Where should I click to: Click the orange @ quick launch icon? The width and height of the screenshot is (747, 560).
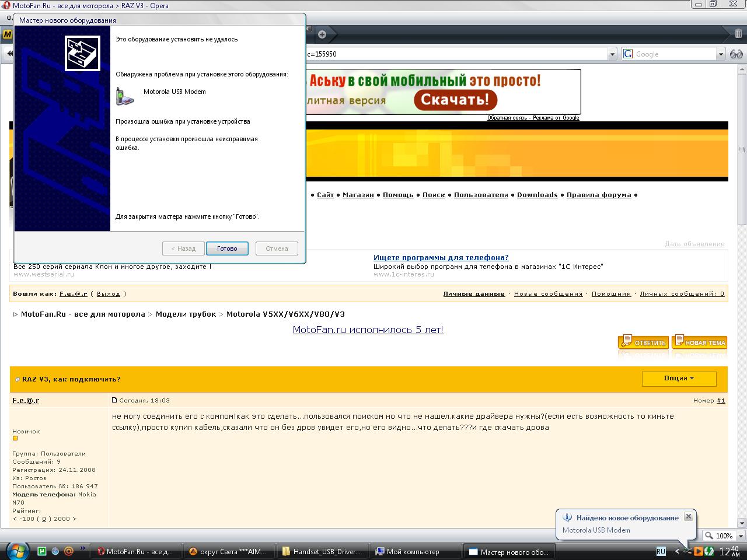68,551
